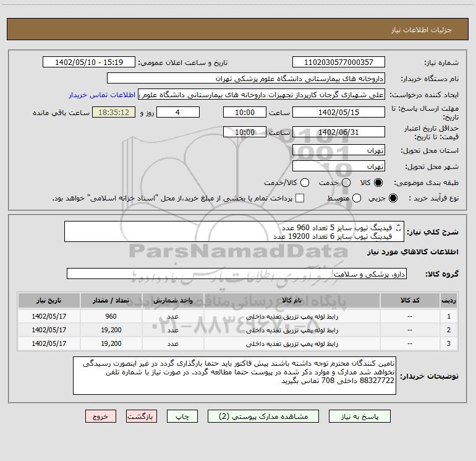The image size is (476, 461).
Task: Click the توضیحات خریدار notes text area
Action: (x=234, y=376)
